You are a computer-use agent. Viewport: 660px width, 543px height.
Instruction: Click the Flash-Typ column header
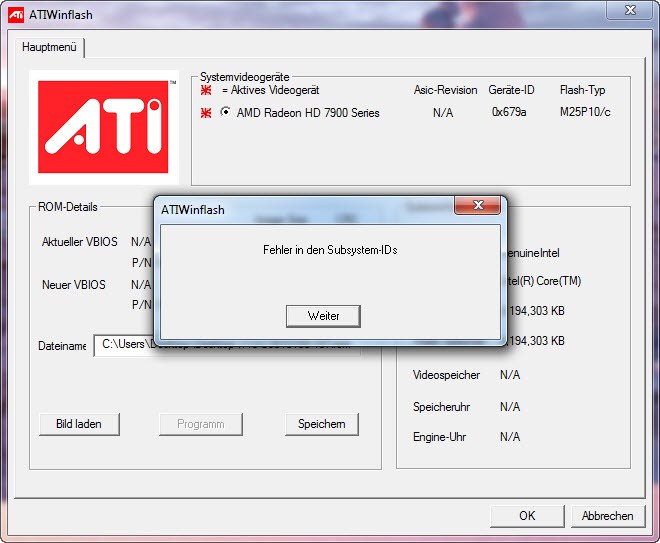[x=583, y=90]
